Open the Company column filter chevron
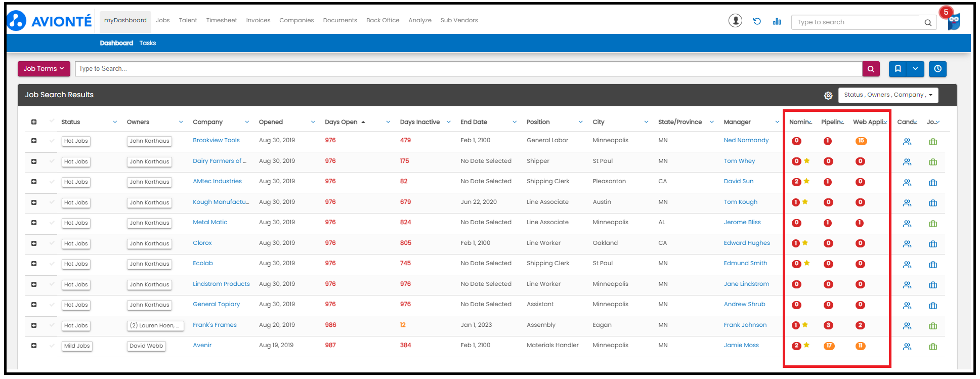The height and width of the screenshot is (379, 980). pos(247,122)
